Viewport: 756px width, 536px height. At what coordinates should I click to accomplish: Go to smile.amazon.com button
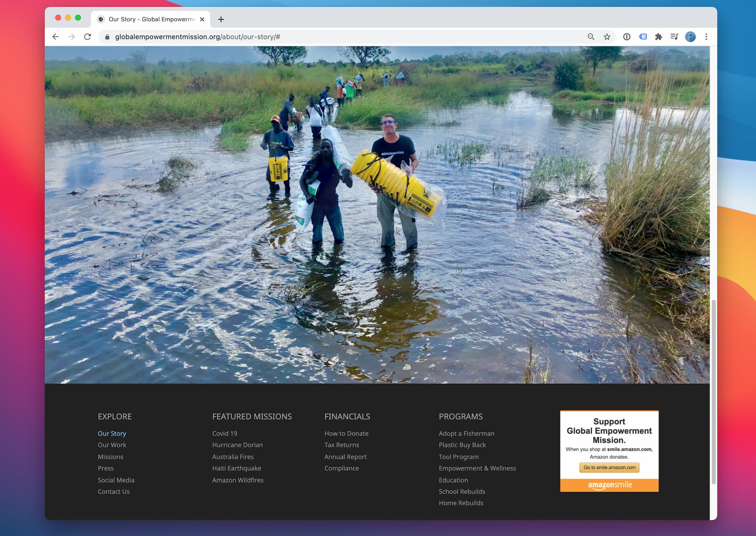[x=609, y=467]
